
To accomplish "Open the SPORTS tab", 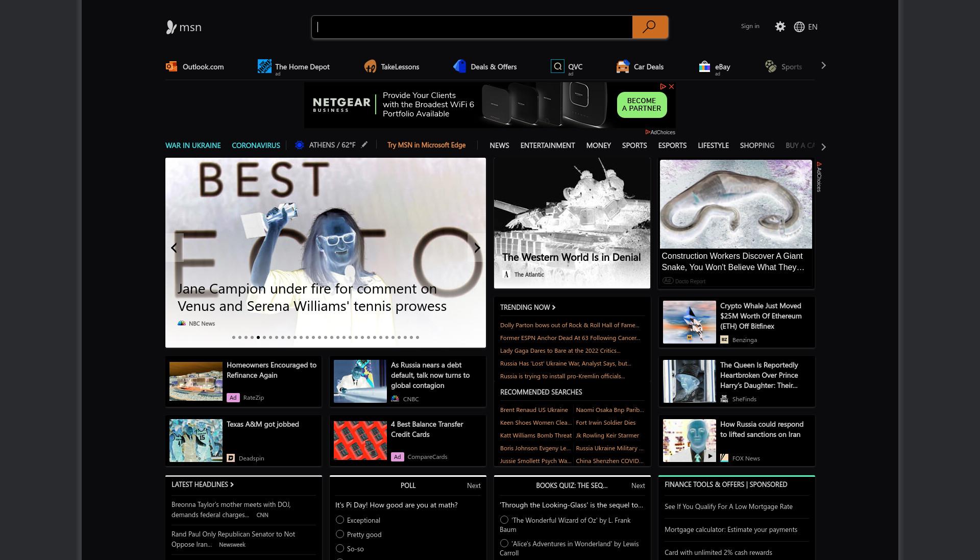I will pyautogui.click(x=634, y=145).
